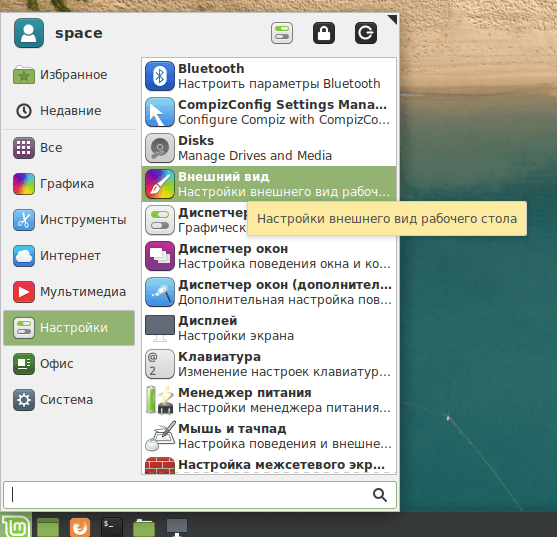Open the Disks utility icon
This screenshot has height=537, width=557.
160,148
